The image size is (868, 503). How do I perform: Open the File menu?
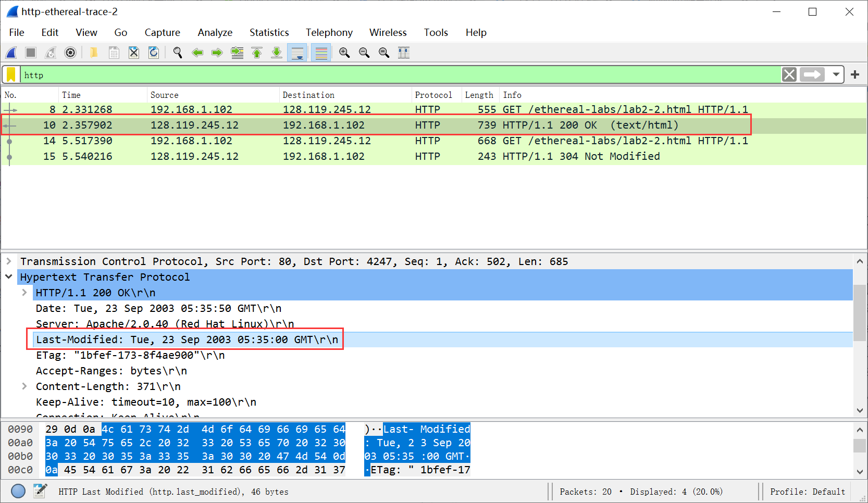[17, 32]
